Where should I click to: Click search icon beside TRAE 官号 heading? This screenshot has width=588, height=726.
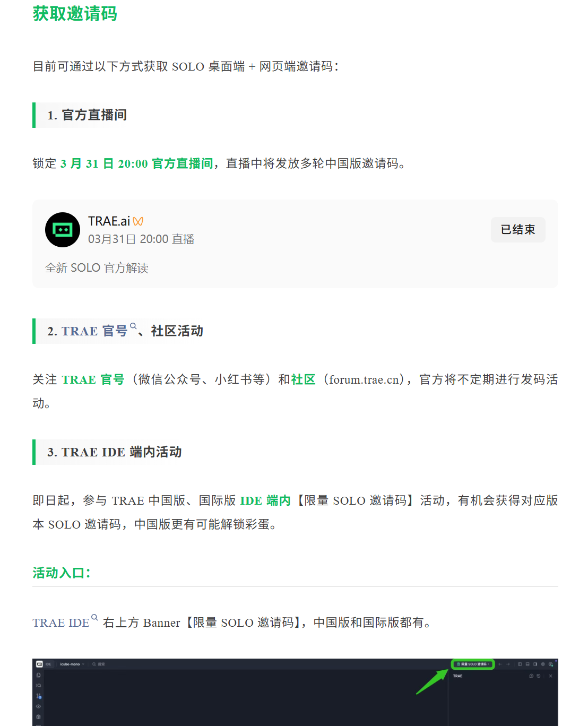[x=133, y=326]
